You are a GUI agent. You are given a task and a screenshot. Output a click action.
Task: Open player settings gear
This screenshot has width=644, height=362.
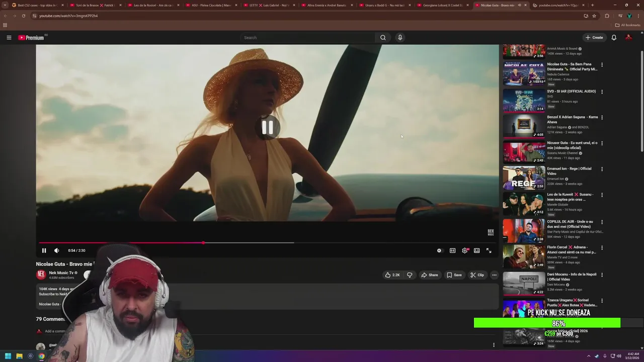pyautogui.click(x=465, y=250)
